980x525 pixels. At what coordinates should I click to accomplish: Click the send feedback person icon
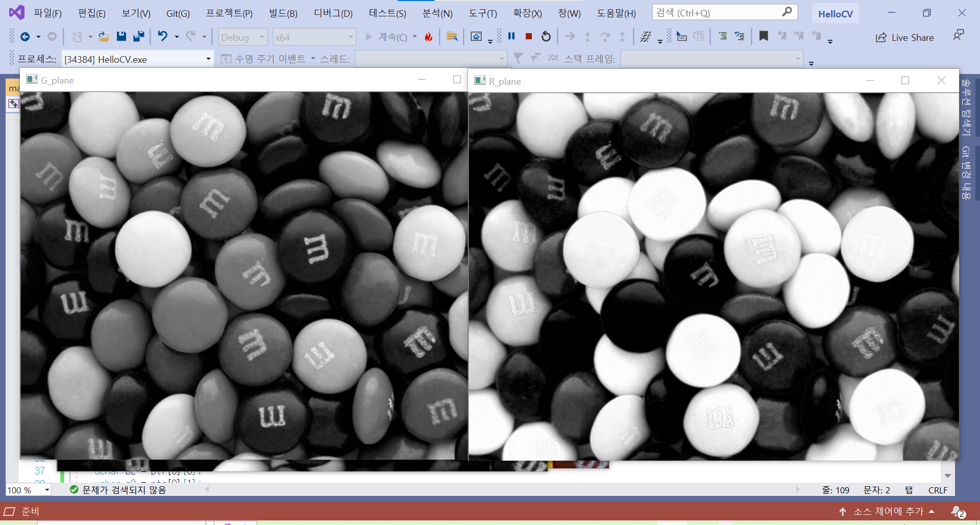point(959,36)
